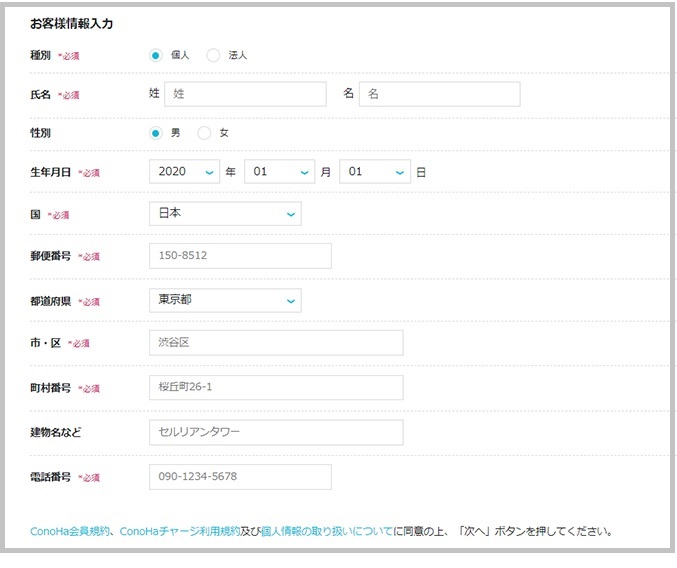
Task: Click the phone number field
Action: 240,477
